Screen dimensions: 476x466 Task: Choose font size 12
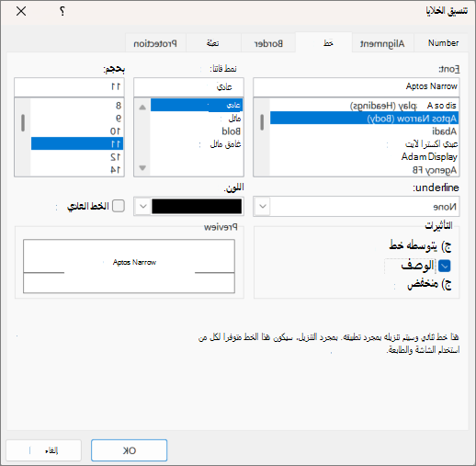pyautogui.click(x=77, y=157)
